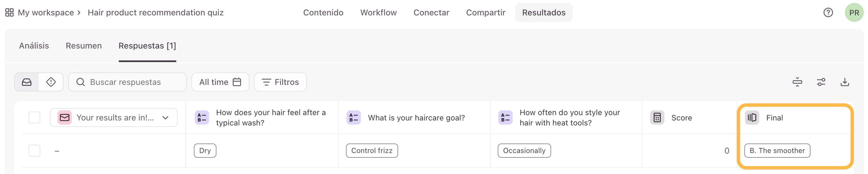Click the download responses icon
The image size is (868, 174).
(844, 82)
